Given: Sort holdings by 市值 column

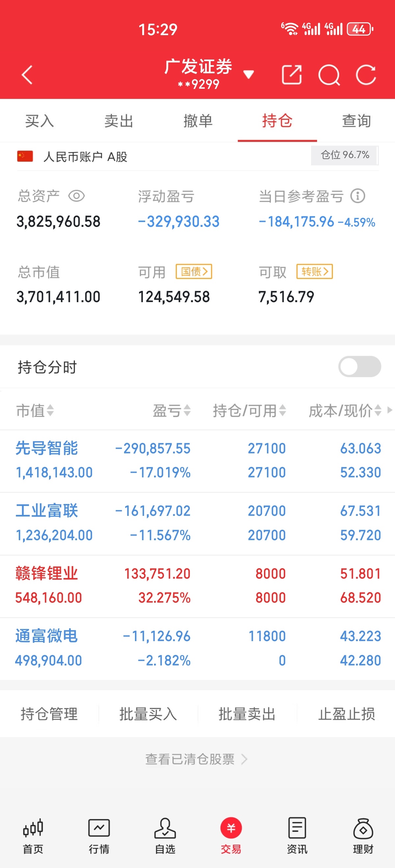Looking at the screenshot, I should (35, 410).
